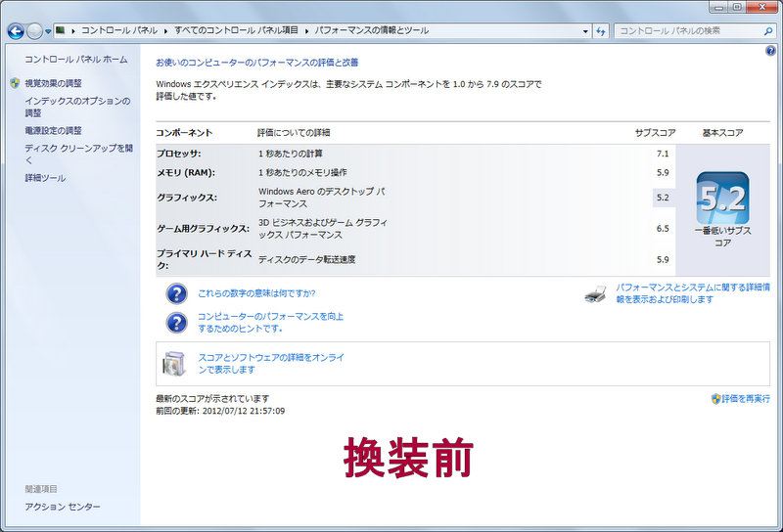Open address bar history dropdown

tap(585, 31)
